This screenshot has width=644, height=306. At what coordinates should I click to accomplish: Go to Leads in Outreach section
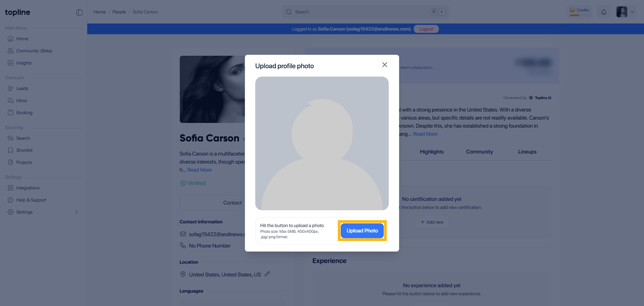tap(22, 88)
